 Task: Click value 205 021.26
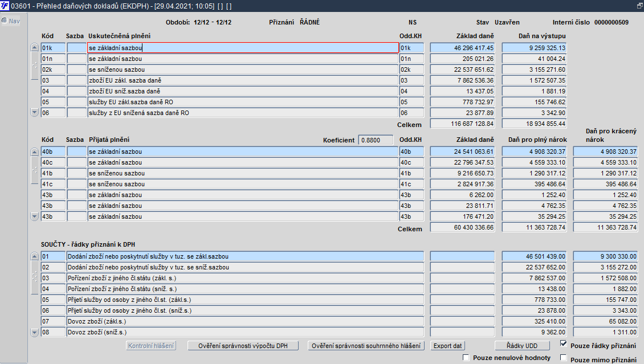pos(462,59)
